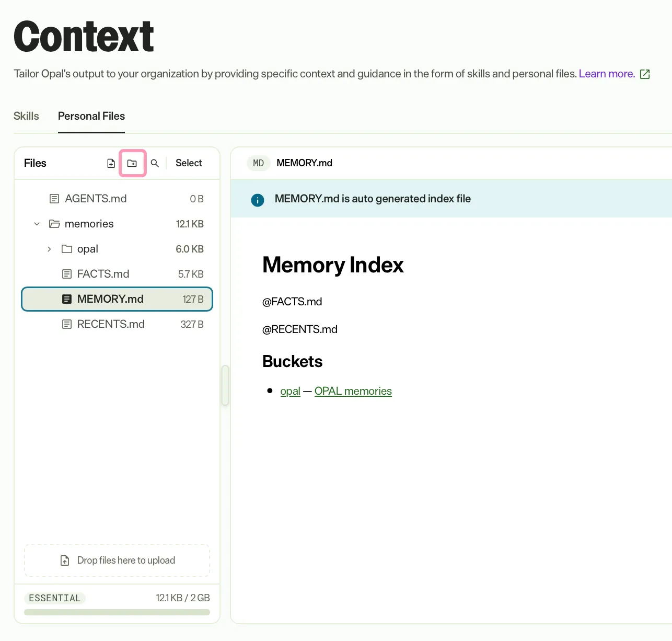Click the Select button in Files panel
This screenshot has height=641, width=672.
(x=189, y=163)
